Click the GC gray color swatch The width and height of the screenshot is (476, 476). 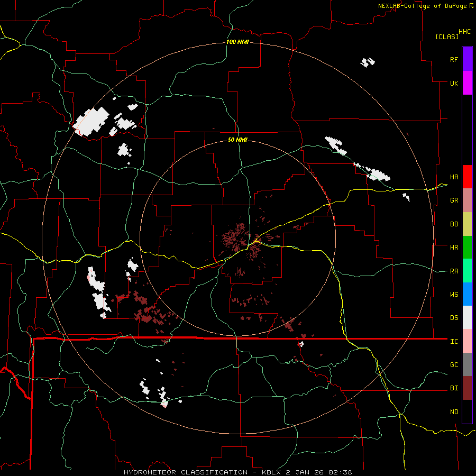pos(467,364)
